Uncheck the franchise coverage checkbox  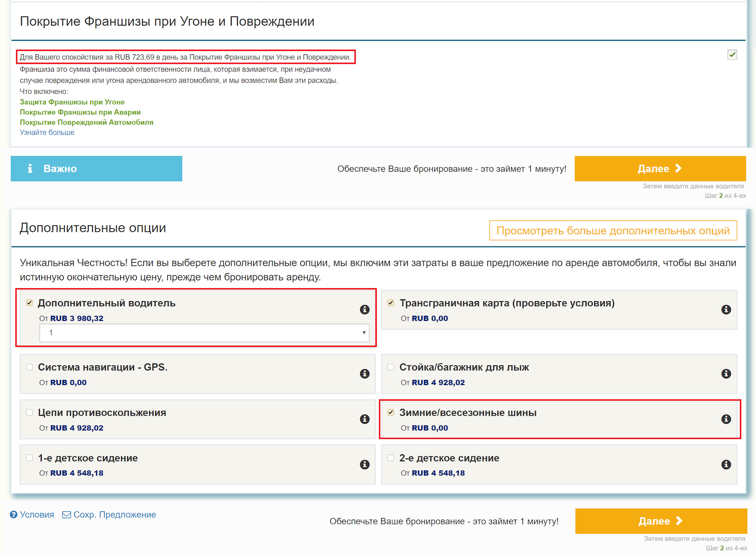point(732,55)
